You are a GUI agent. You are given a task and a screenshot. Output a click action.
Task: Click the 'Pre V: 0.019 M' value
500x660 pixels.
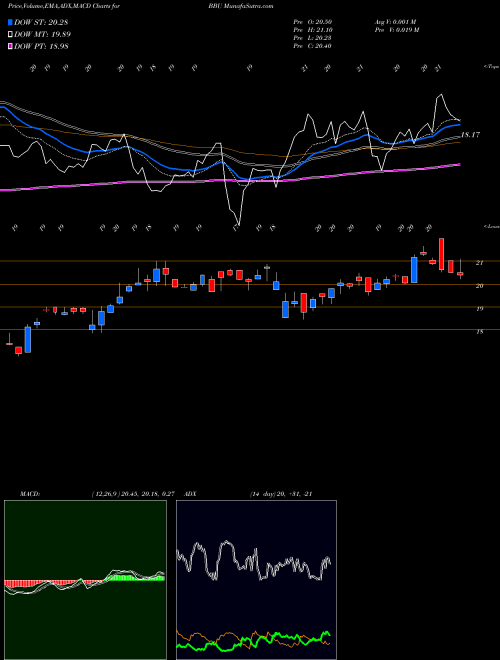tap(396, 30)
